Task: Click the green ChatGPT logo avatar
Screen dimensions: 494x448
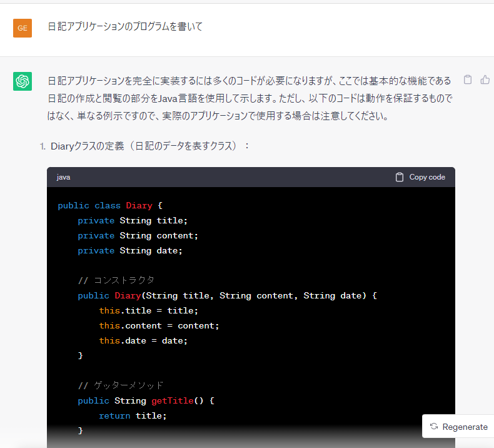Action: 23,81
